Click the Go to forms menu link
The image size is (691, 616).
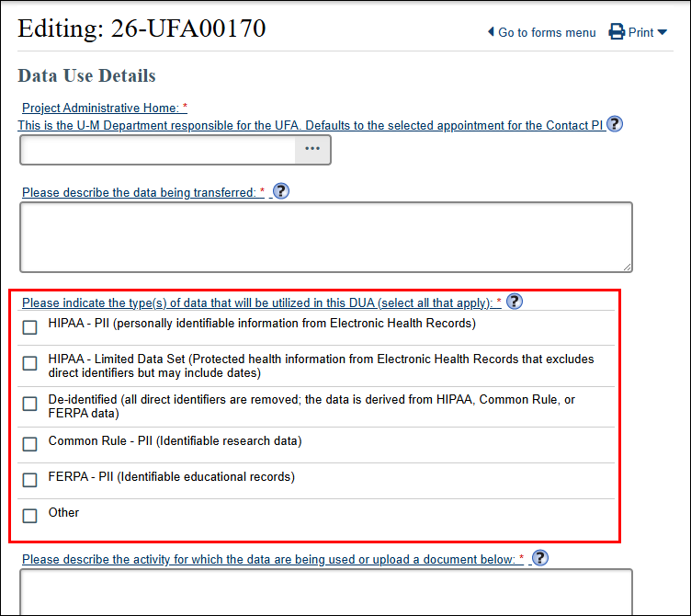pos(547,32)
